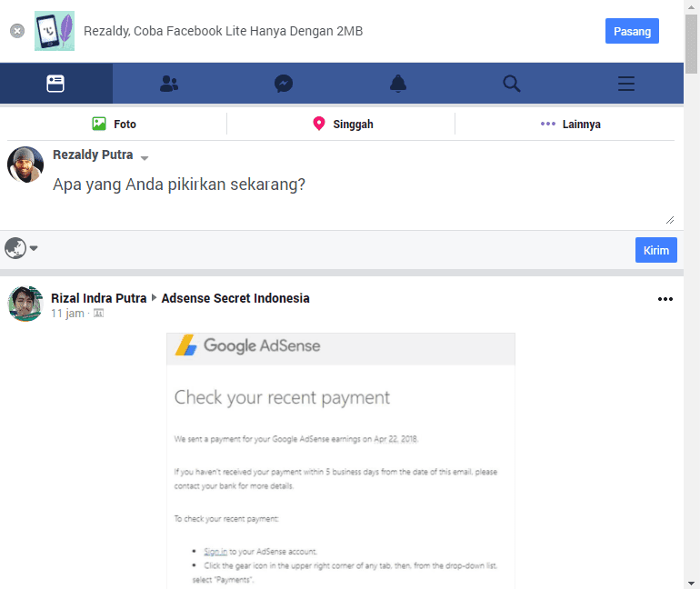Click 'Check your recent payment' heading
This screenshot has width=700, height=589.
point(282,397)
